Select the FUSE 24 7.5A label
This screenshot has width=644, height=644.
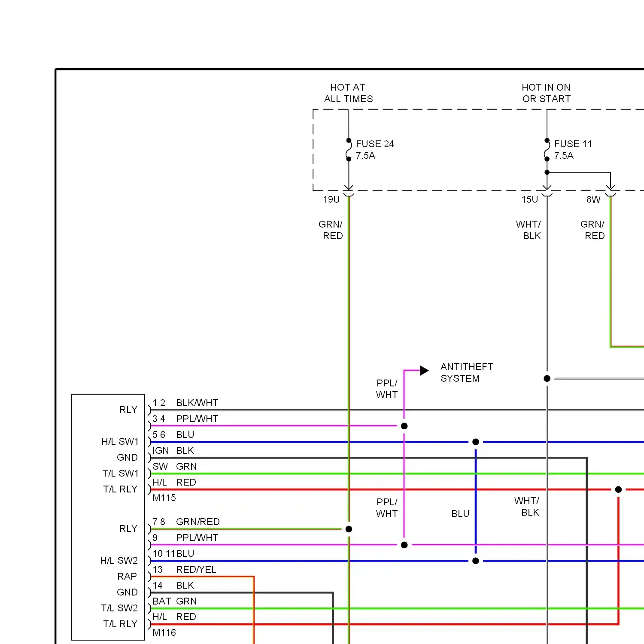pyautogui.click(x=374, y=150)
